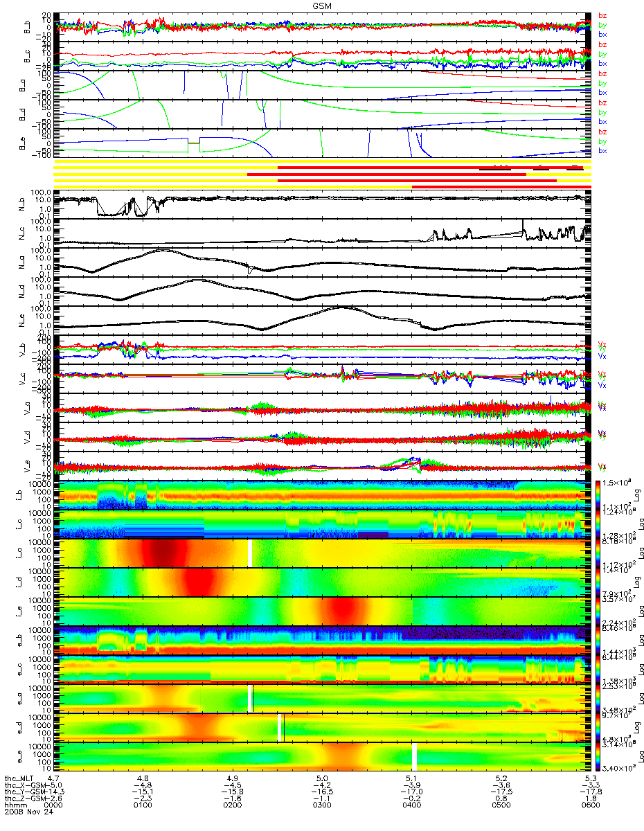Select the B_b panel axis label

point(28,27)
